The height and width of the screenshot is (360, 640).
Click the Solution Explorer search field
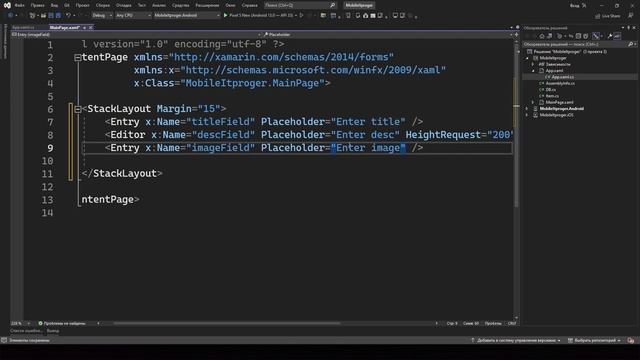pos(580,44)
